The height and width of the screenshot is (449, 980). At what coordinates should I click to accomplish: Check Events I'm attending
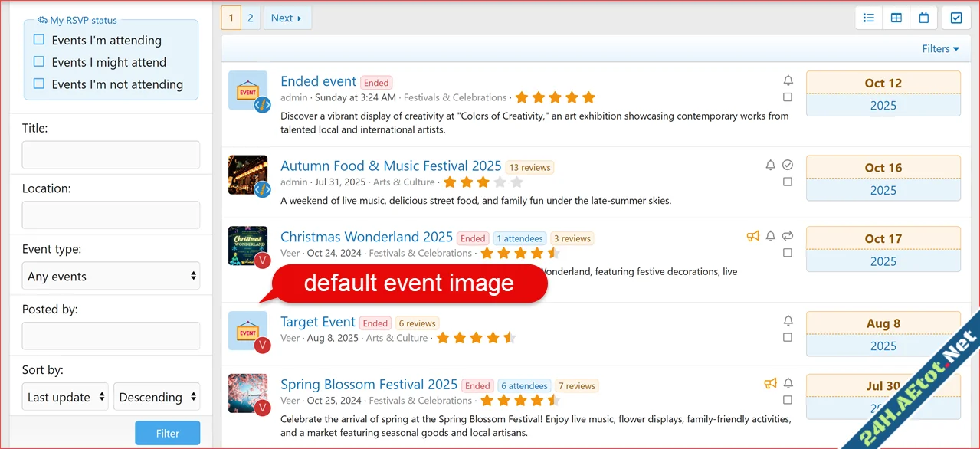39,40
